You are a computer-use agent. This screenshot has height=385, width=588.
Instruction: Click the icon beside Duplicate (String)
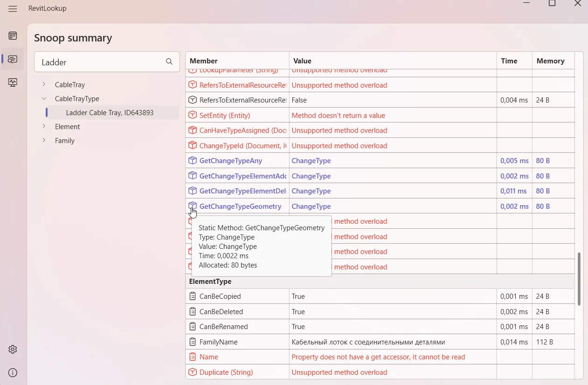point(192,372)
